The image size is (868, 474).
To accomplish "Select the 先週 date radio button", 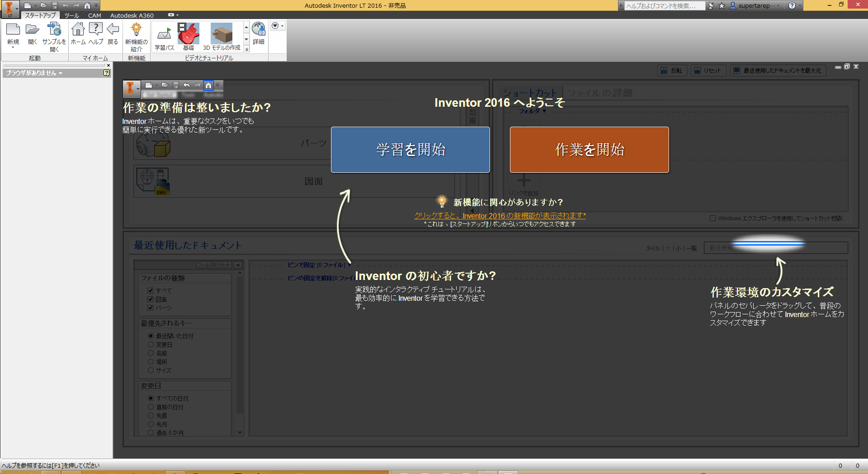I will [151, 416].
